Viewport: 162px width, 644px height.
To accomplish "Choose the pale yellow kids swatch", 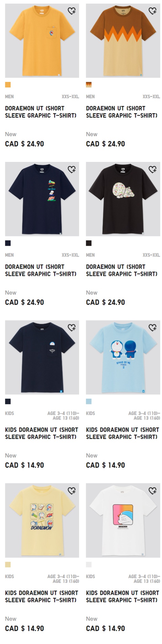I will click(8, 565).
